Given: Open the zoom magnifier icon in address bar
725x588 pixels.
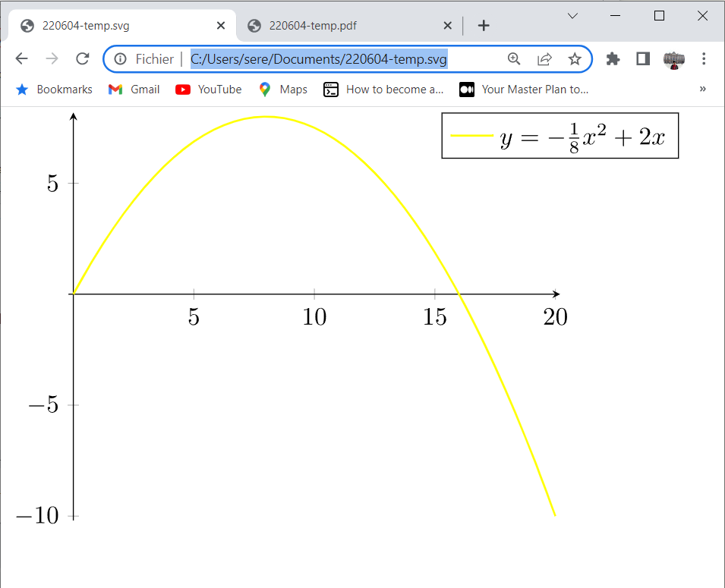Looking at the screenshot, I should [514, 59].
